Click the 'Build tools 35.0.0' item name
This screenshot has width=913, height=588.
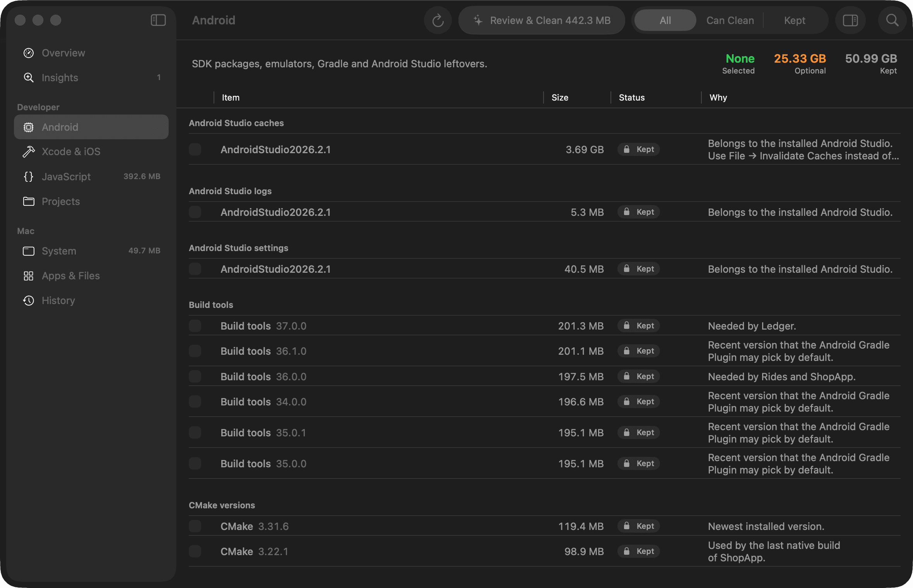click(263, 463)
